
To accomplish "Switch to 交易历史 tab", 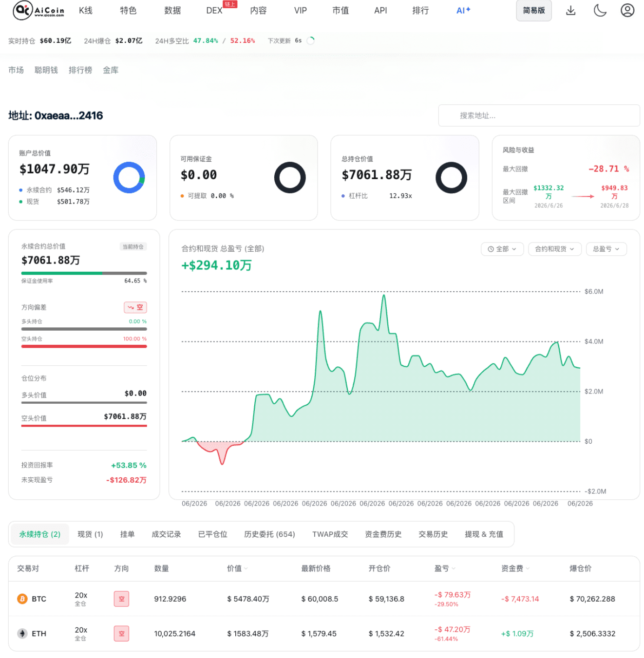I will (433, 534).
